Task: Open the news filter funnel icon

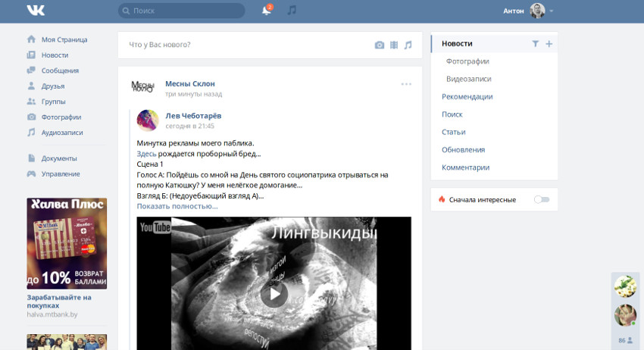Action: pyautogui.click(x=535, y=44)
